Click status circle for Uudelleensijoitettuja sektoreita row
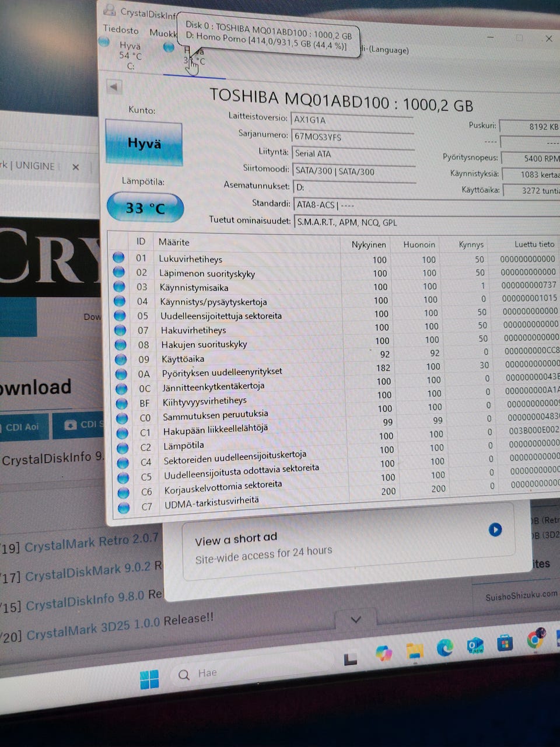 (120, 315)
